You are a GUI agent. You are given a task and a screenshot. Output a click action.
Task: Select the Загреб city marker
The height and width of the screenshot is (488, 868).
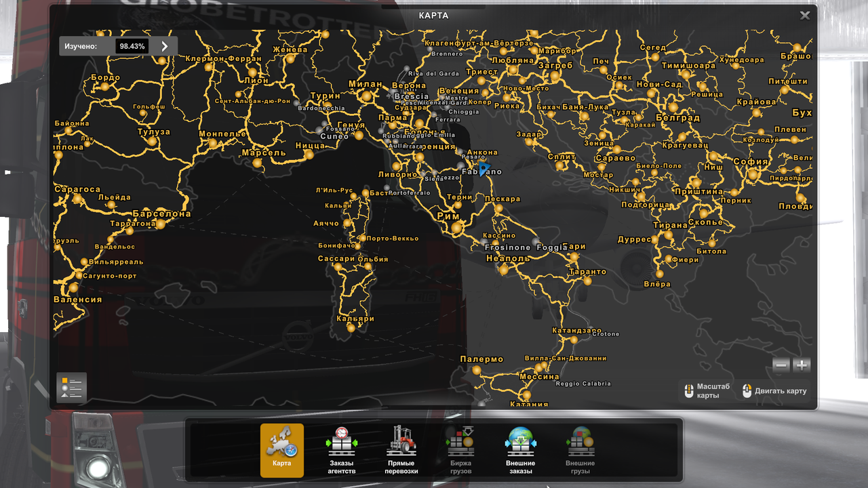point(554,77)
